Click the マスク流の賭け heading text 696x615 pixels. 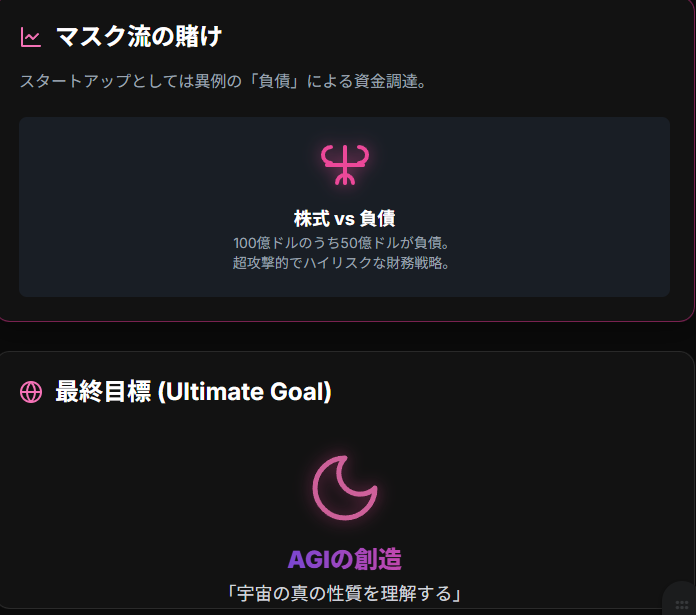(139, 38)
